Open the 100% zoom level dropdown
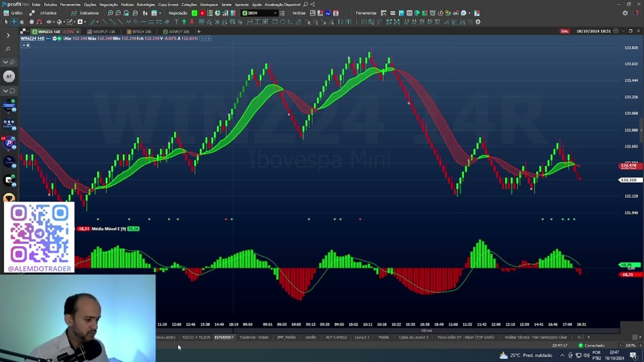The width and height of the screenshot is (644, 362). click(x=630, y=345)
